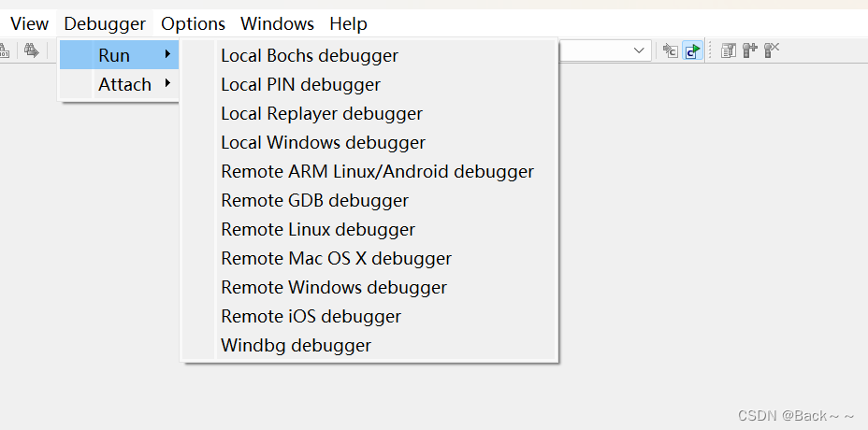Viewport: 868px width, 430px height.
Task: Select Local PIN debugger
Action: pyautogui.click(x=369, y=85)
